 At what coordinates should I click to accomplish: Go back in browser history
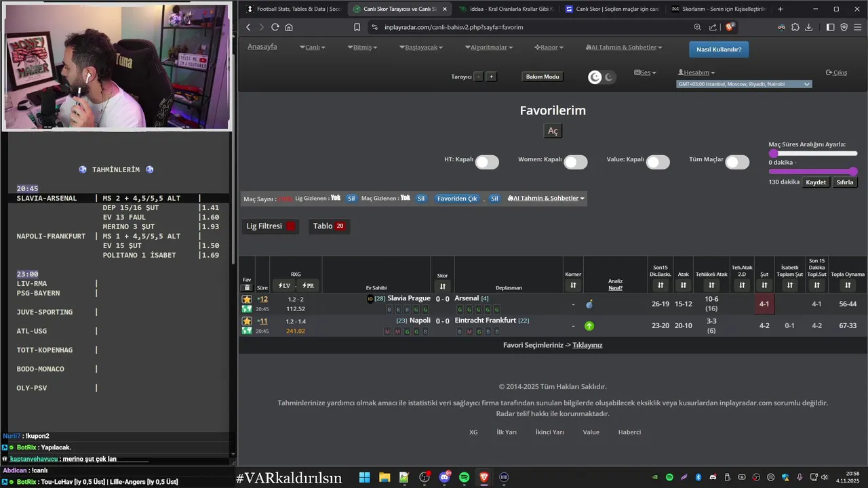[x=248, y=27]
